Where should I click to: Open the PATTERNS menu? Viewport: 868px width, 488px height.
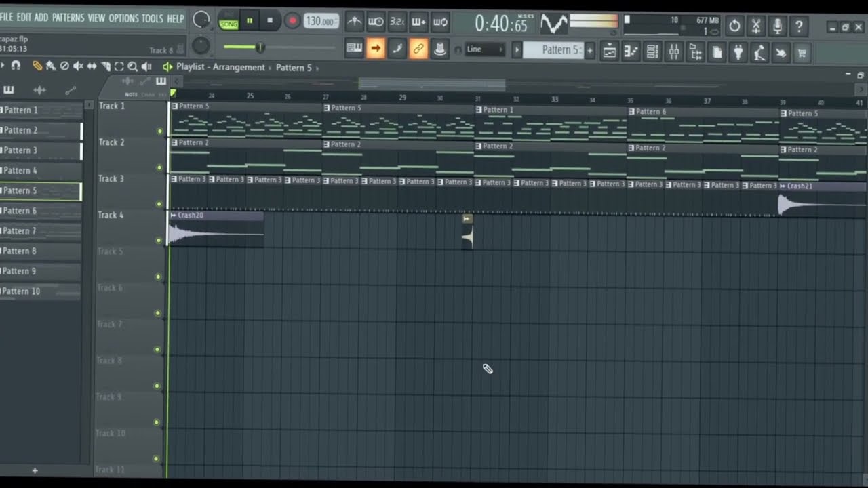pyautogui.click(x=68, y=18)
